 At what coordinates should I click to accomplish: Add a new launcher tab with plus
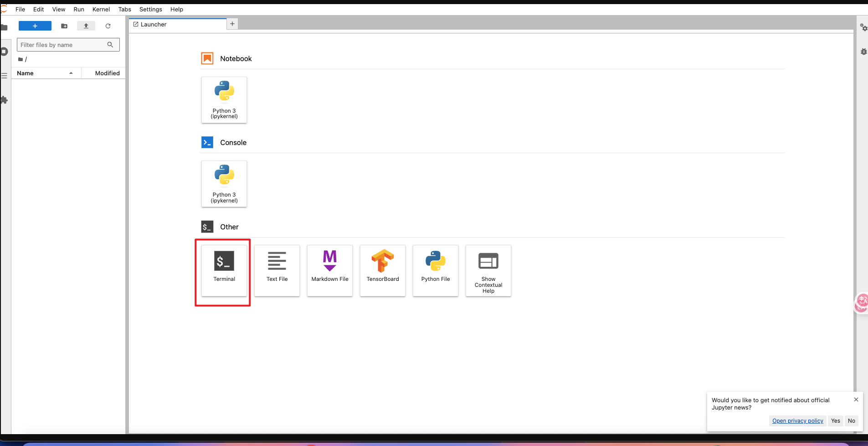pyautogui.click(x=232, y=24)
